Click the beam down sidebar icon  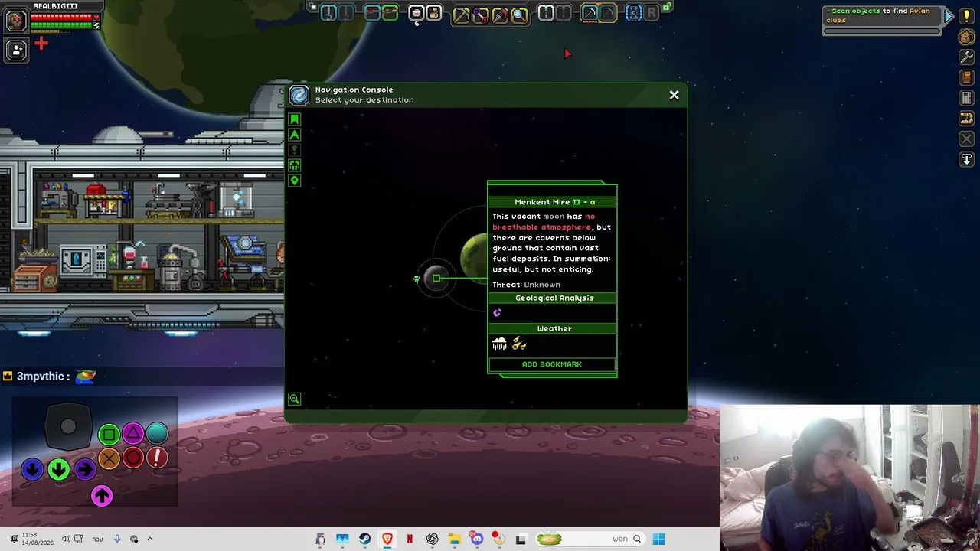[x=966, y=159]
